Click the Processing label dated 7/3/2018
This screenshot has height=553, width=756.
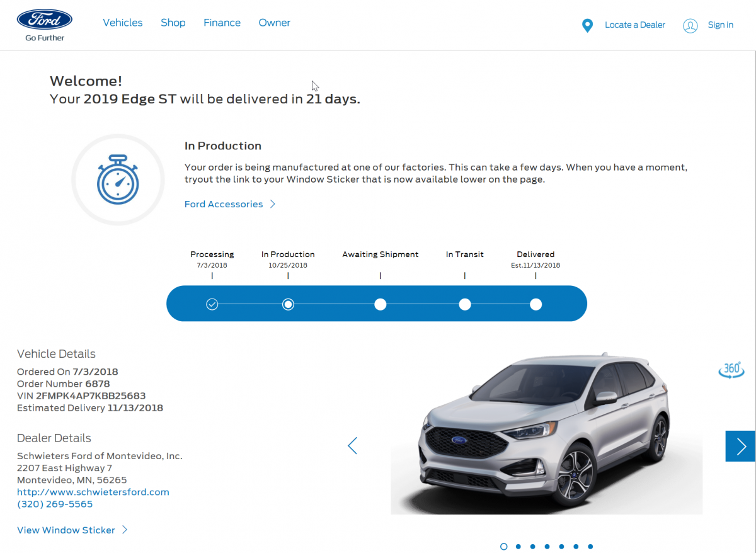212,259
